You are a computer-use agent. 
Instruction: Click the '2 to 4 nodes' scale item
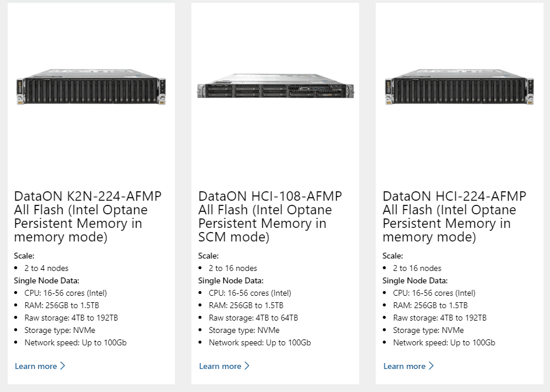pos(46,268)
